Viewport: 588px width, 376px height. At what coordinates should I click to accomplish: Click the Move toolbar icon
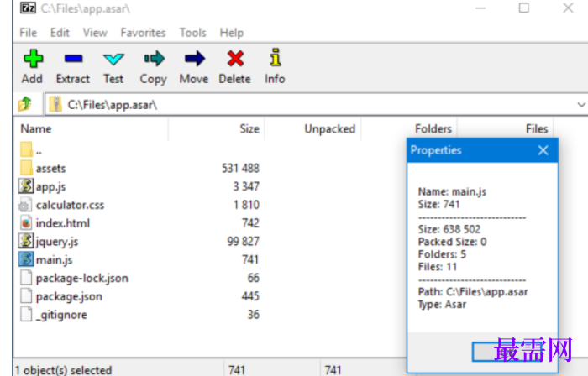tap(194, 59)
